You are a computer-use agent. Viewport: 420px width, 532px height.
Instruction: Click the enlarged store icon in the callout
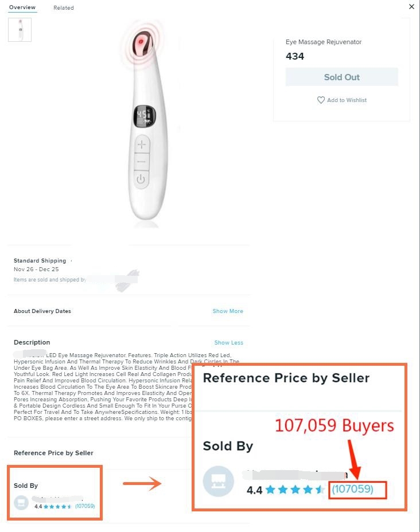(x=218, y=482)
